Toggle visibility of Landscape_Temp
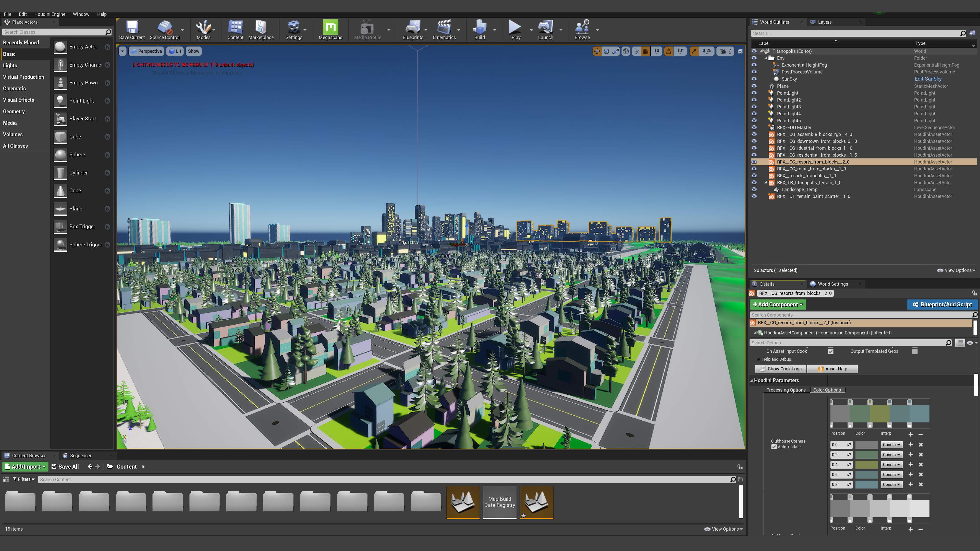 click(754, 189)
